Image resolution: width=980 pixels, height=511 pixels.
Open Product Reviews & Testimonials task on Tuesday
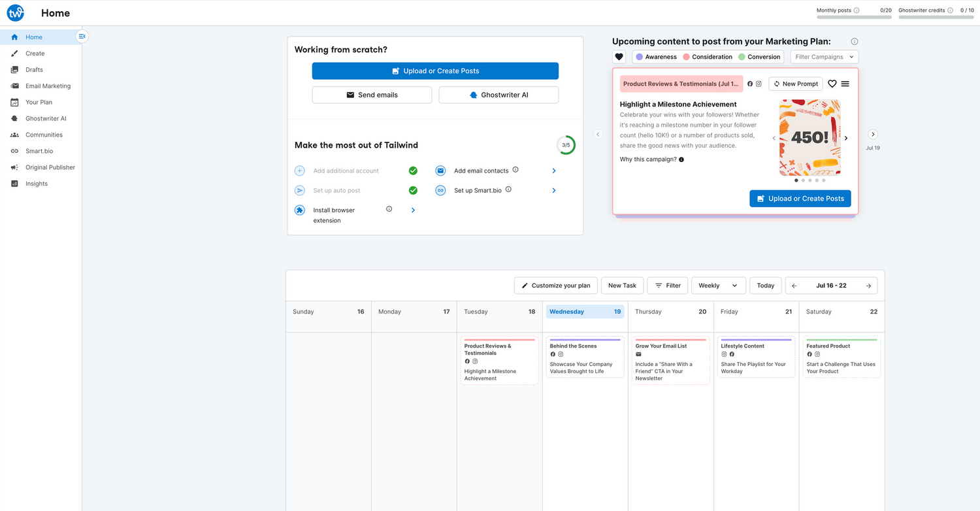(500, 361)
